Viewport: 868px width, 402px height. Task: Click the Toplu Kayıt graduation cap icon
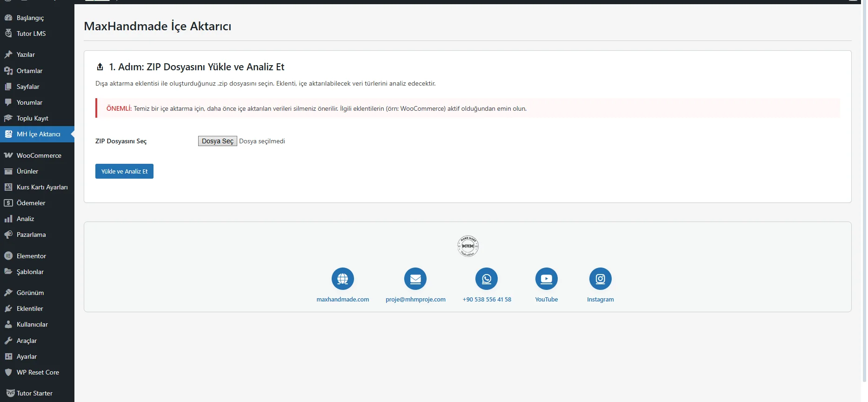click(x=8, y=118)
